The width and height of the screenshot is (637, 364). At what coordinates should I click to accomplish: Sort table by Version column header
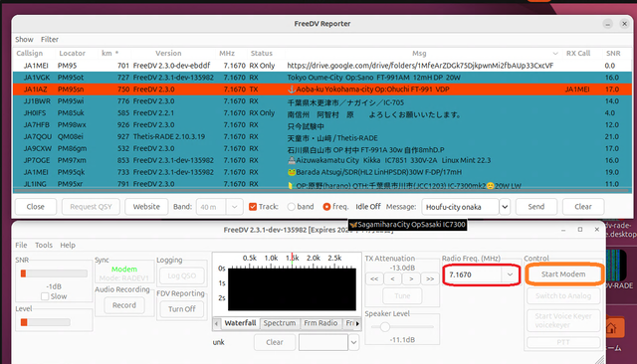(x=168, y=53)
